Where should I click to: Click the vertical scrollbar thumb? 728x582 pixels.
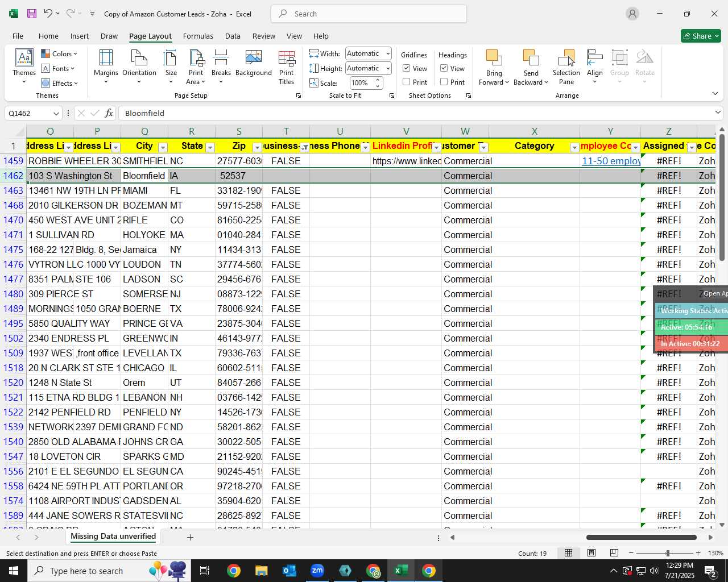point(722,197)
